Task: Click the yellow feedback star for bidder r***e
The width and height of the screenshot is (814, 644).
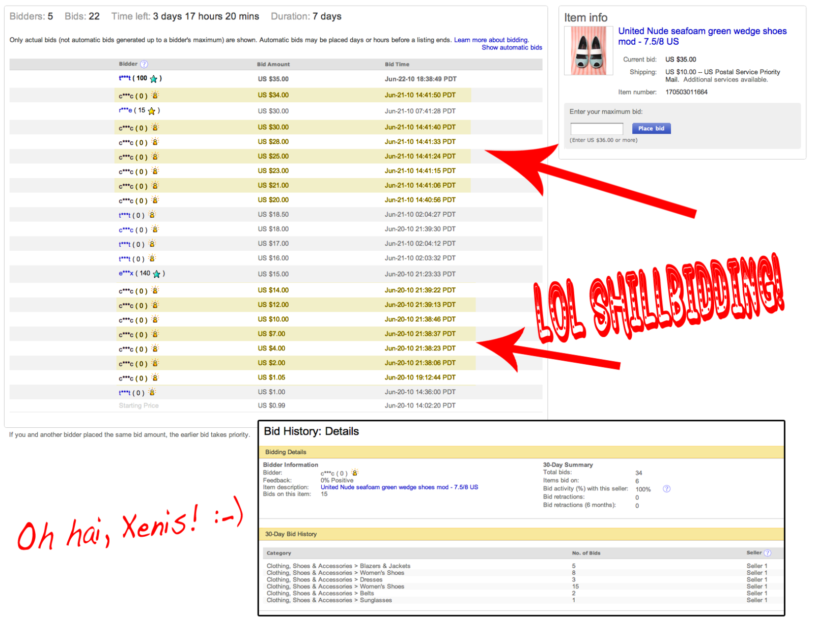Action: click(152, 111)
